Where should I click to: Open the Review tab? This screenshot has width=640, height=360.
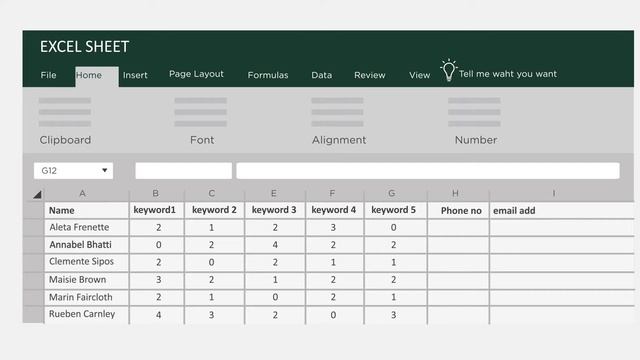[x=370, y=75]
